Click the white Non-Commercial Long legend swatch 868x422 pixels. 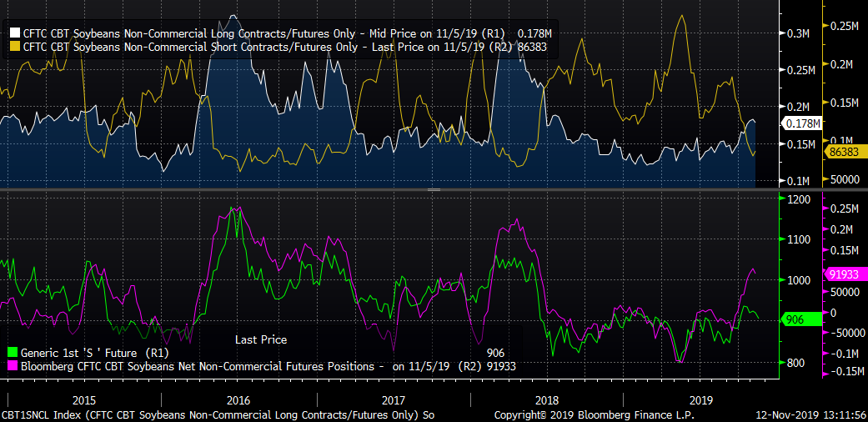[x=14, y=33]
